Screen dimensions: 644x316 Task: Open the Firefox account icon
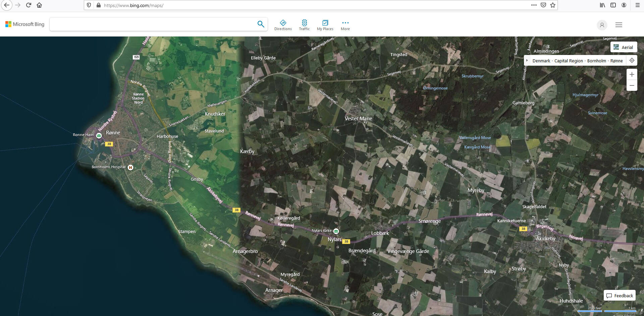tap(624, 5)
